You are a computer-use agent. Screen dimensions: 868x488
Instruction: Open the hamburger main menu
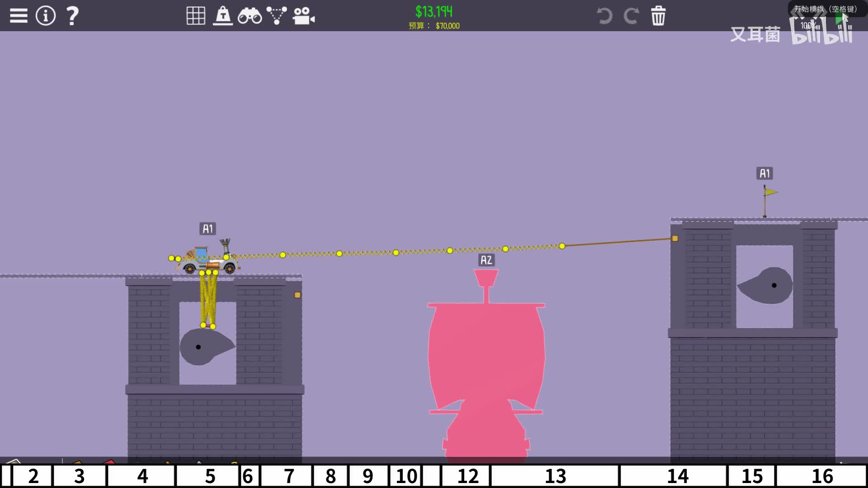tap(19, 16)
